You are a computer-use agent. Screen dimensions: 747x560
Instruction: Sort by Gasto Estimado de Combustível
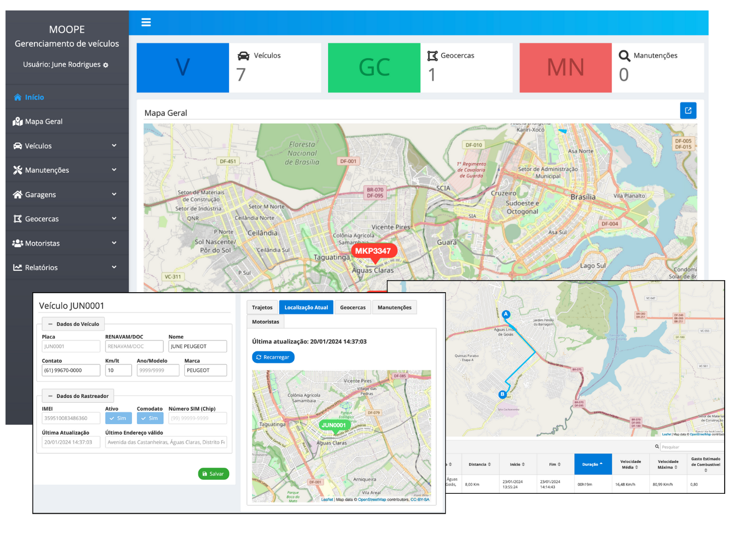pos(706,464)
